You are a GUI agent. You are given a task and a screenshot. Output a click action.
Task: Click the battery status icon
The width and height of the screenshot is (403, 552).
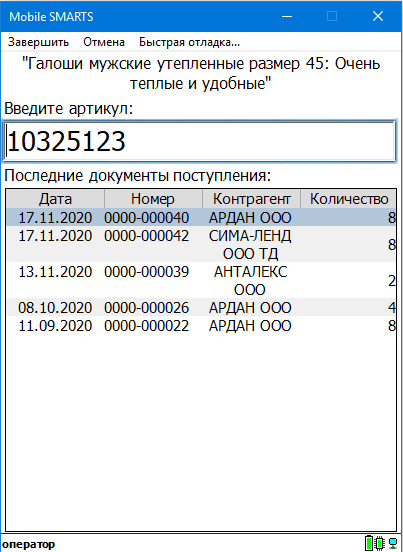pyautogui.click(x=369, y=543)
